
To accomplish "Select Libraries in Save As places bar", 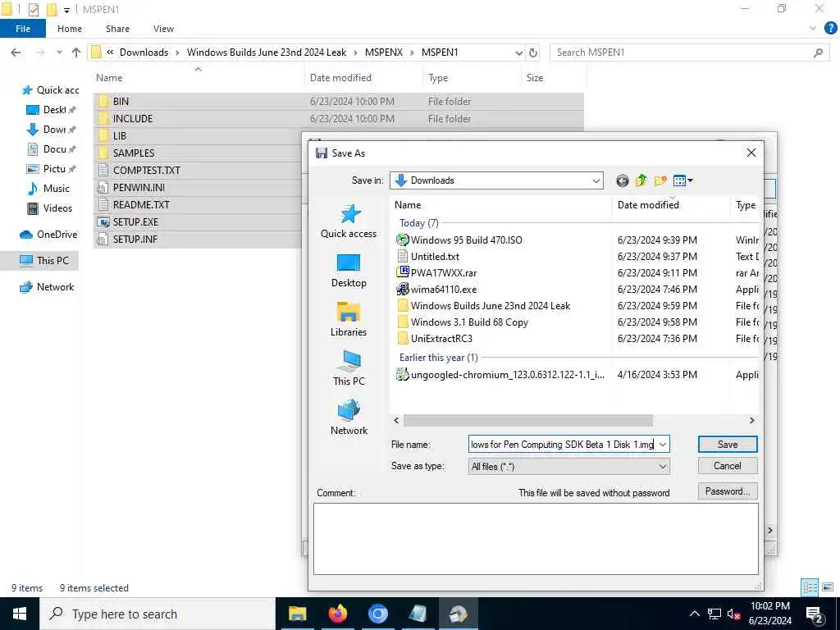I will [349, 320].
